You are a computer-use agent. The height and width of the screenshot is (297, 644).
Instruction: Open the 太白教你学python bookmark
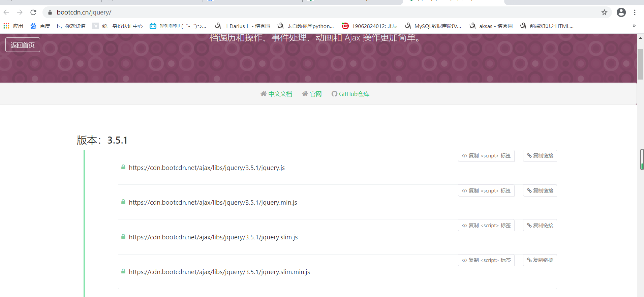[305, 26]
